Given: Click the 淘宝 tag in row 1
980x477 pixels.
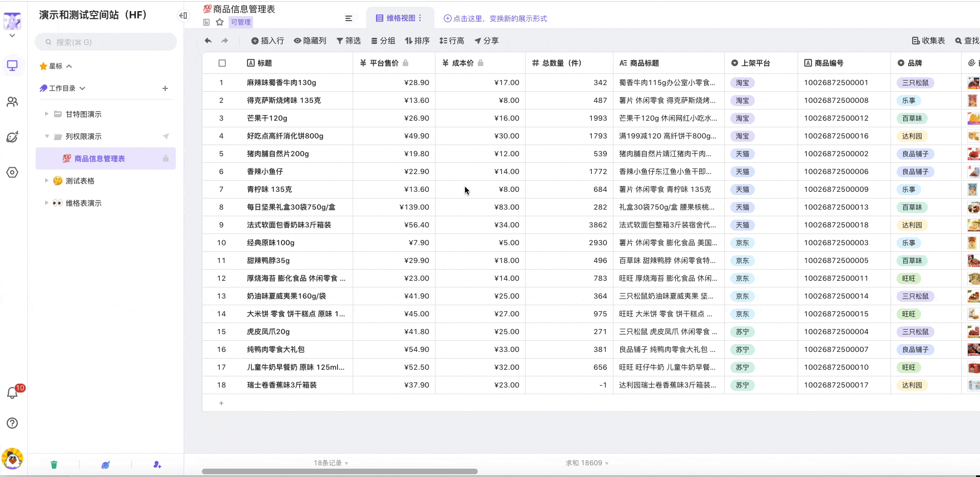Looking at the screenshot, I should (x=743, y=83).
